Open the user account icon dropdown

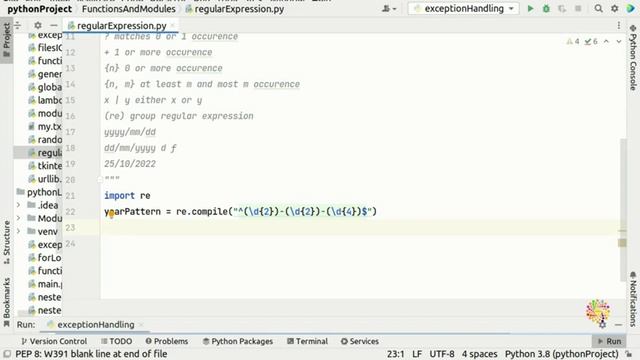point(389,9)
